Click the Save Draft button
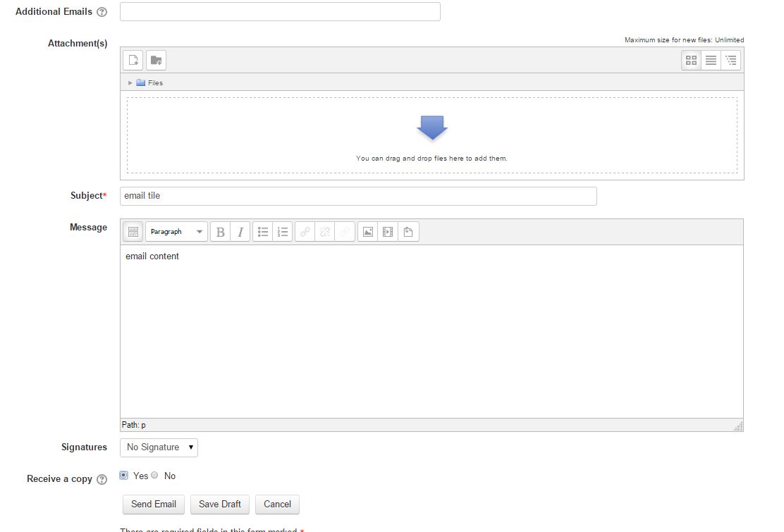784x532 pixels. click(x=219, y=505)
